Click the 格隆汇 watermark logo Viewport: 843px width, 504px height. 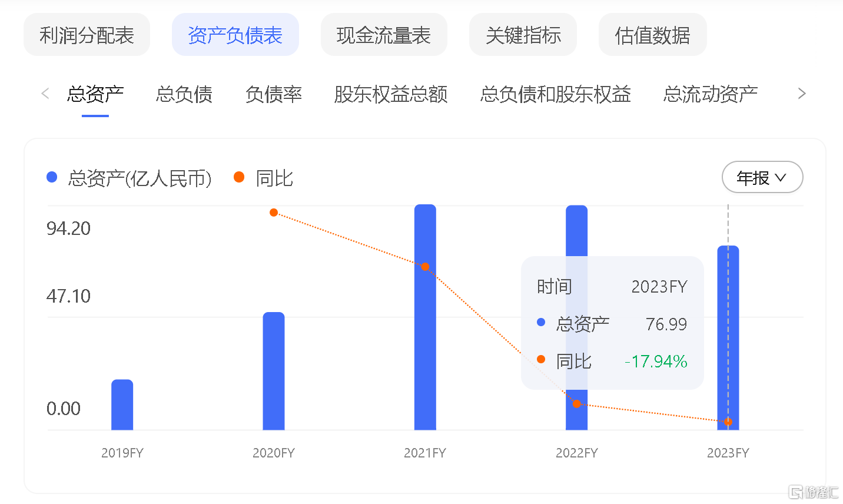tap(814, 492)
